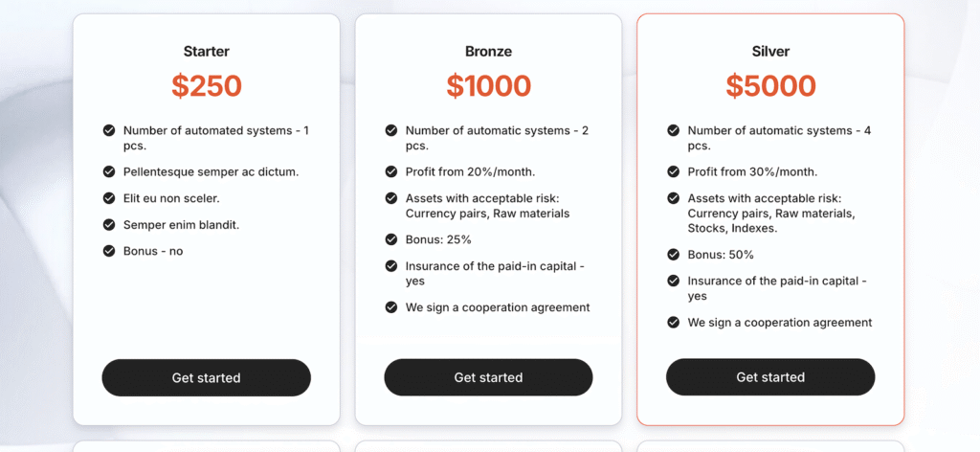Click the Get started button on Silver plan

click(770, 377)
